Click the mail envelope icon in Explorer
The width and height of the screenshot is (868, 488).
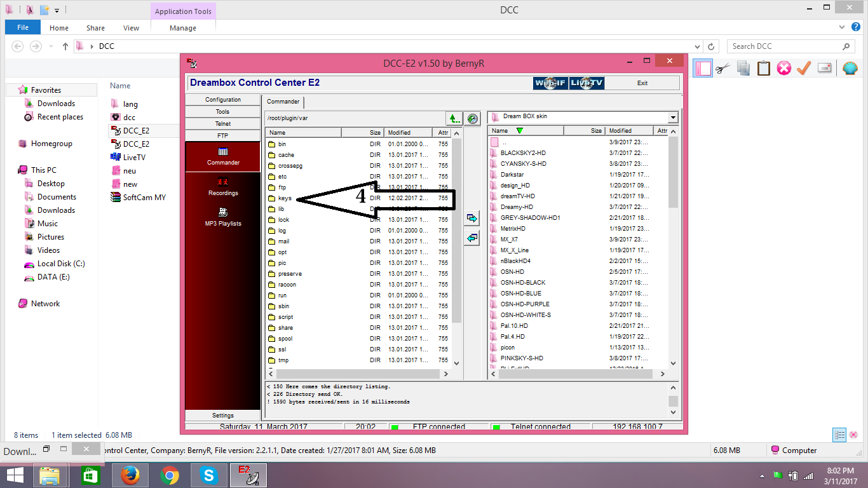(825, 68)
